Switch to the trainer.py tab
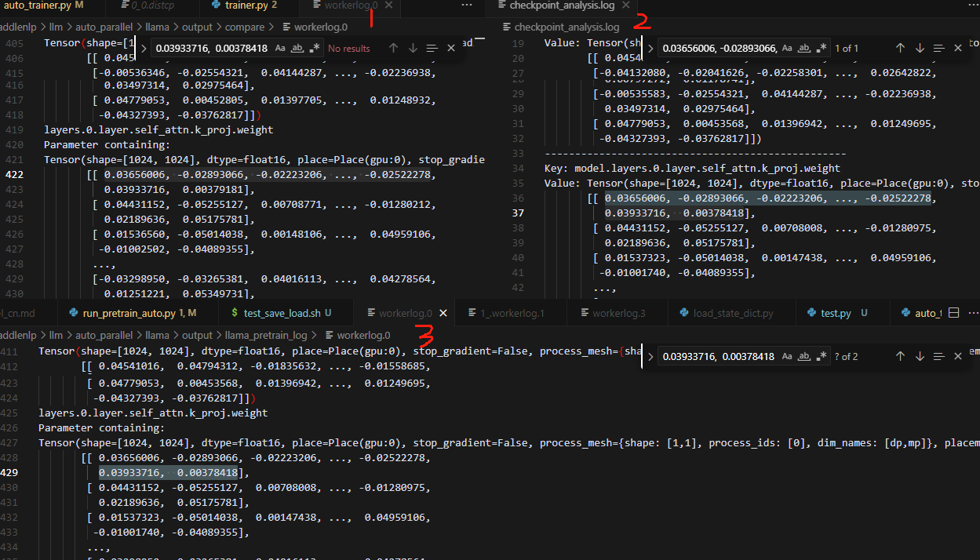This screenshot has width=980, height=560. (x=246, y=5)
